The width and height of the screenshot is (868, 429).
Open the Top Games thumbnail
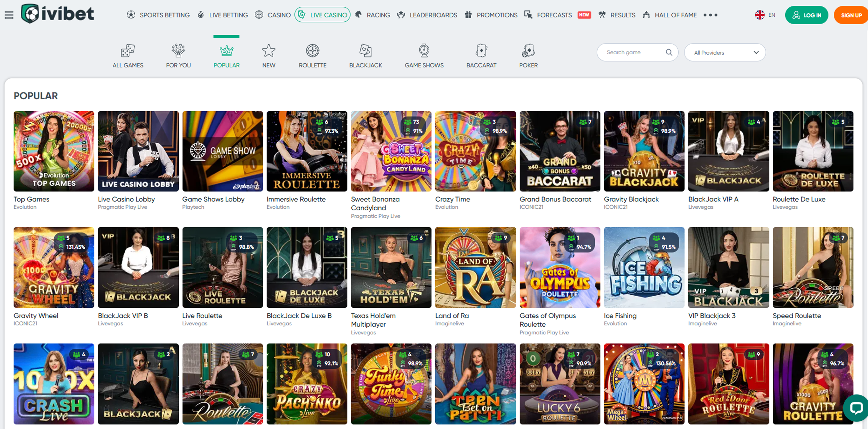click(54, 151)
